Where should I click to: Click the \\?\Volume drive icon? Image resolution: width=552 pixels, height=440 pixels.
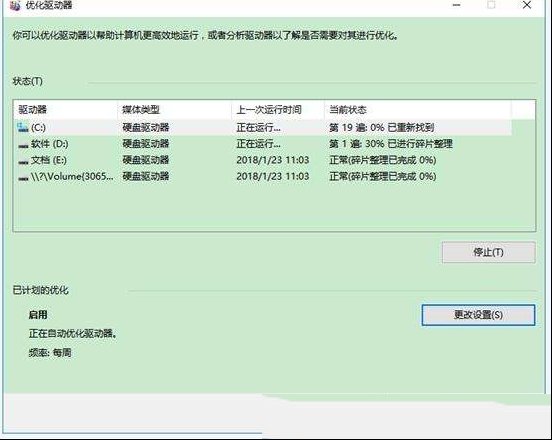click(x=23, y=178)
